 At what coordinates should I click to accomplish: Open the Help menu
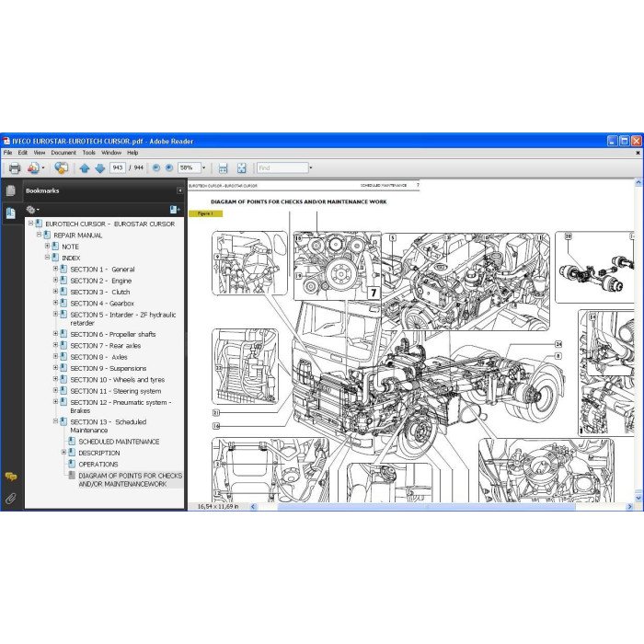[132, 153]
